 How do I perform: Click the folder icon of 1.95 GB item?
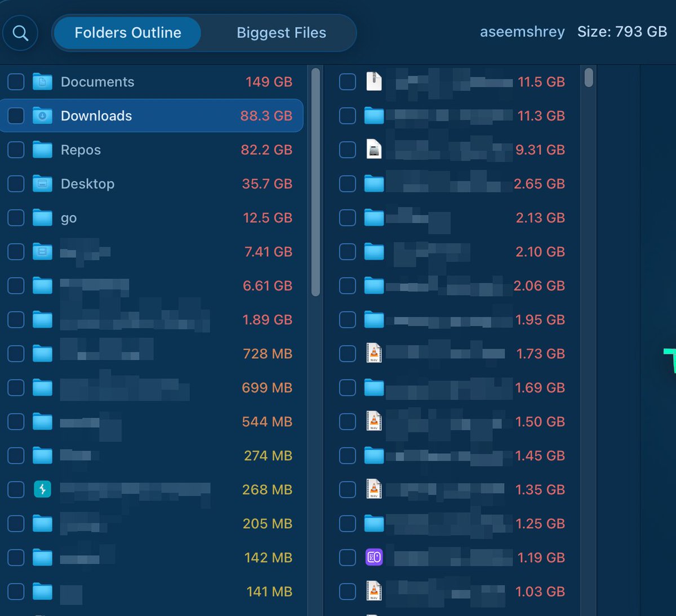click(x=374, y=319)
